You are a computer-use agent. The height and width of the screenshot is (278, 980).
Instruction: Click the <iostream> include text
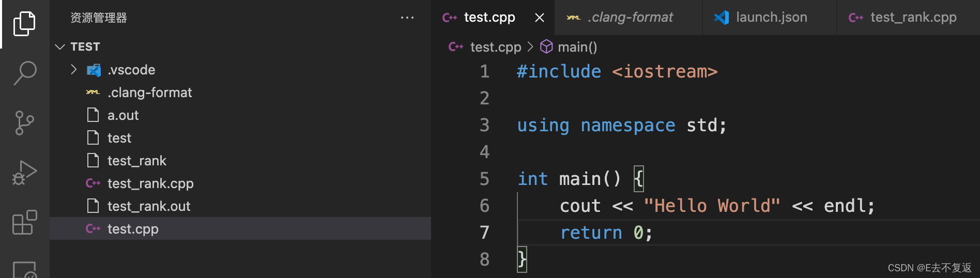[665, 71]
